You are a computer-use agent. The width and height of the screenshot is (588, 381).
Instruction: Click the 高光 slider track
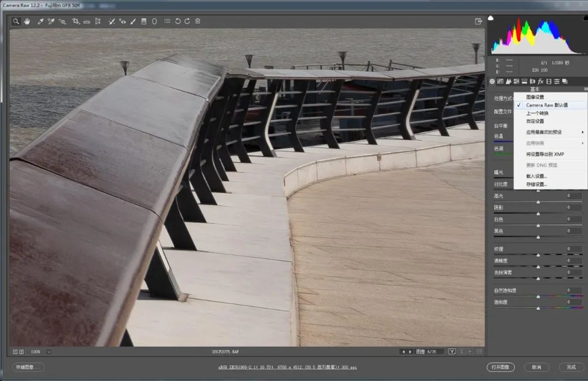pos(538,201)
